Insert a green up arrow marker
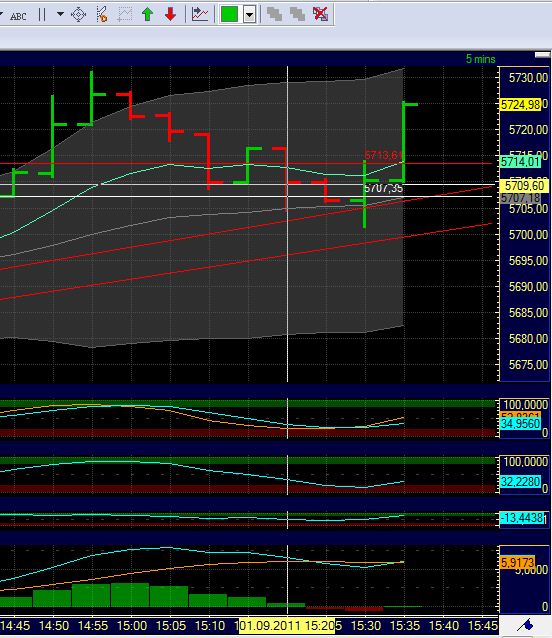Viewport: 552px width, 638px height. (x=148, y=15)
